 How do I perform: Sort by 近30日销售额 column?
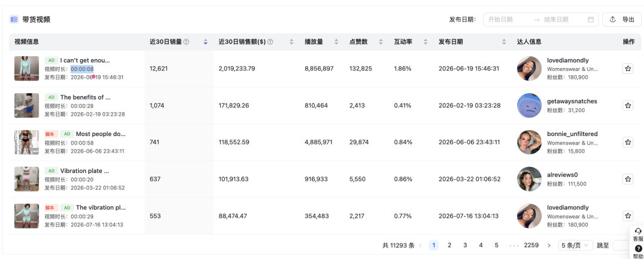click(292, 42)
